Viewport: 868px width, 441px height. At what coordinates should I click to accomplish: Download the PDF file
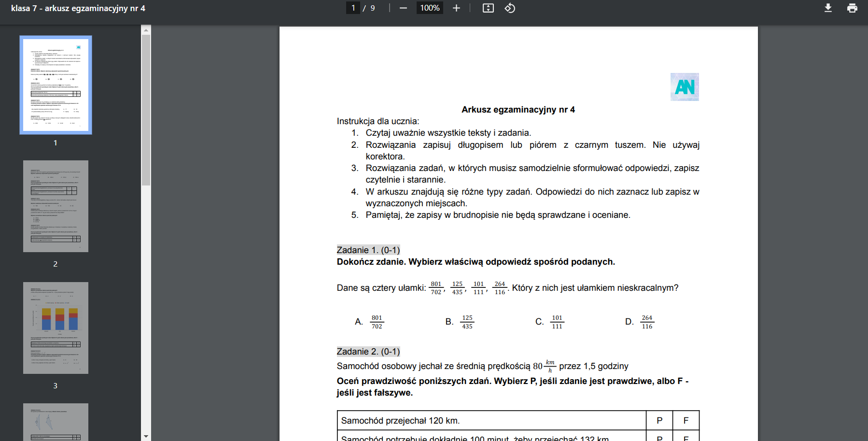pyautogui.click(x=828, y=8)
